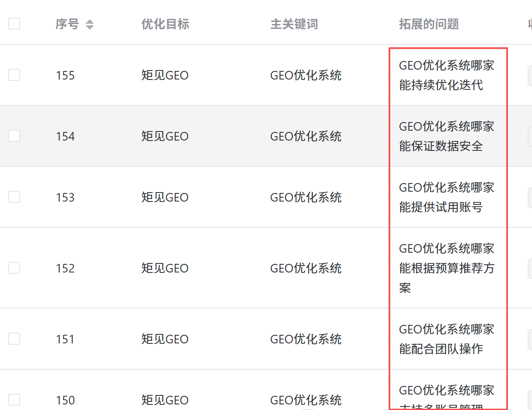
Task: Click the 主关键词 column header
Action: [294, 24]
